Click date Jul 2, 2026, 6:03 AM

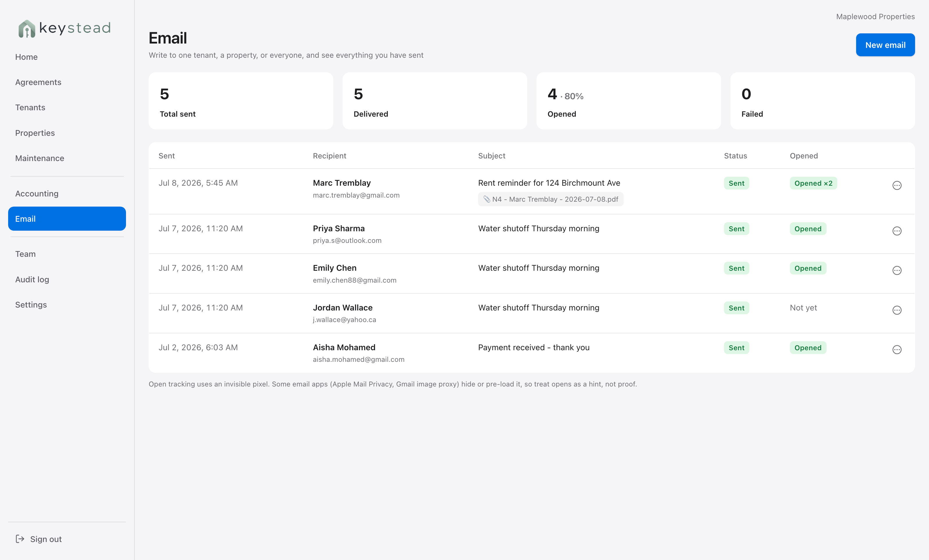pos(198,347)
